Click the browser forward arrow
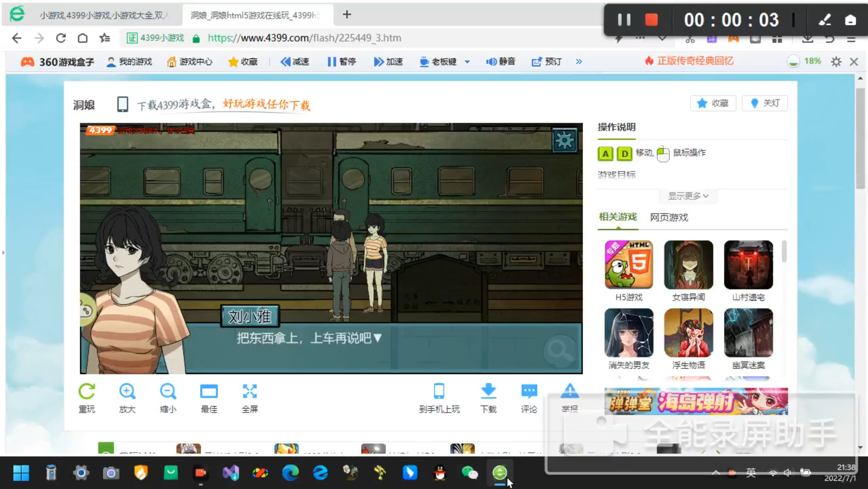868x489 pixels. (39, 38)
